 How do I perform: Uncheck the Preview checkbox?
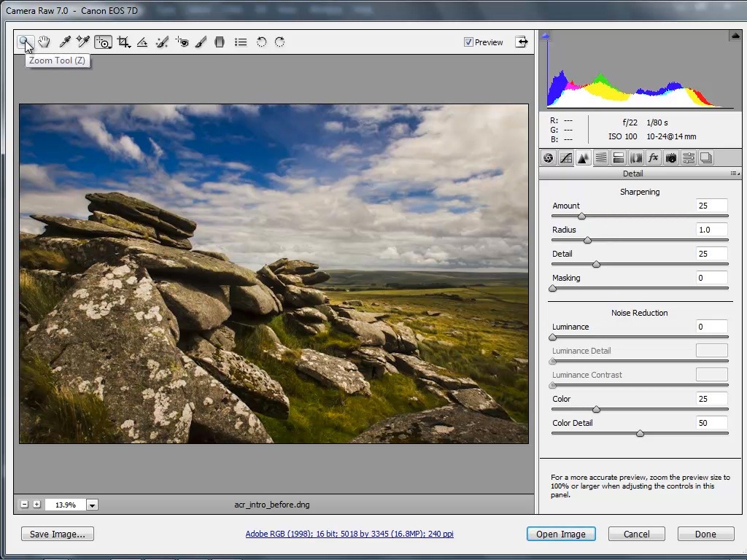tap(468, 42)
